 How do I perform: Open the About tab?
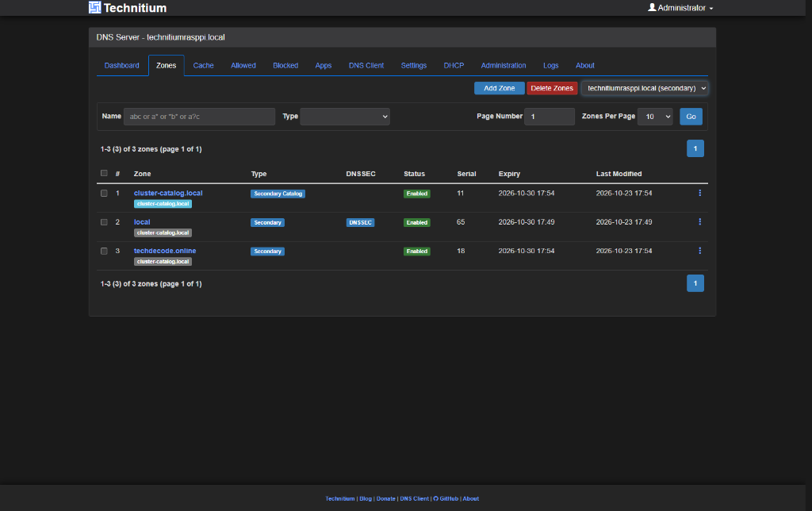click(x=585, y=65)
